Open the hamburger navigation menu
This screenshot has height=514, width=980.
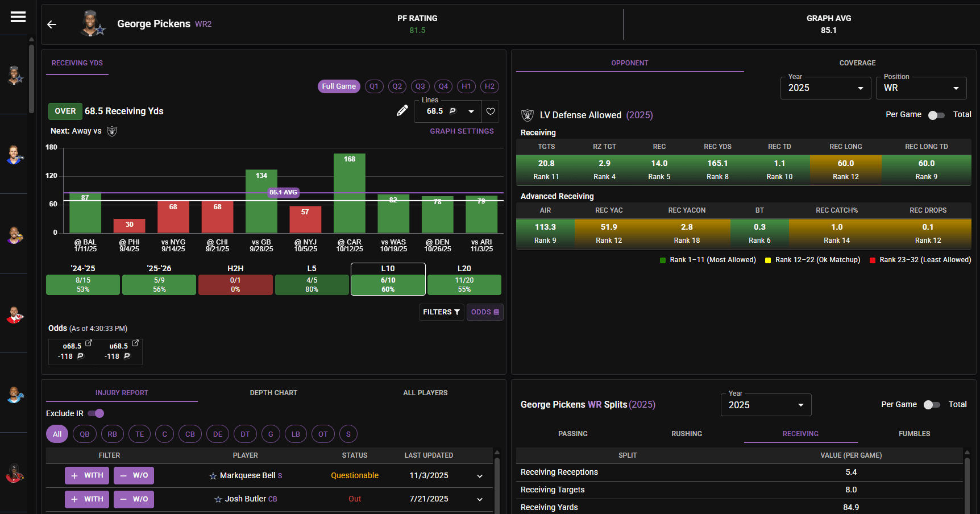pyautogui.click(x=18, y=16)
